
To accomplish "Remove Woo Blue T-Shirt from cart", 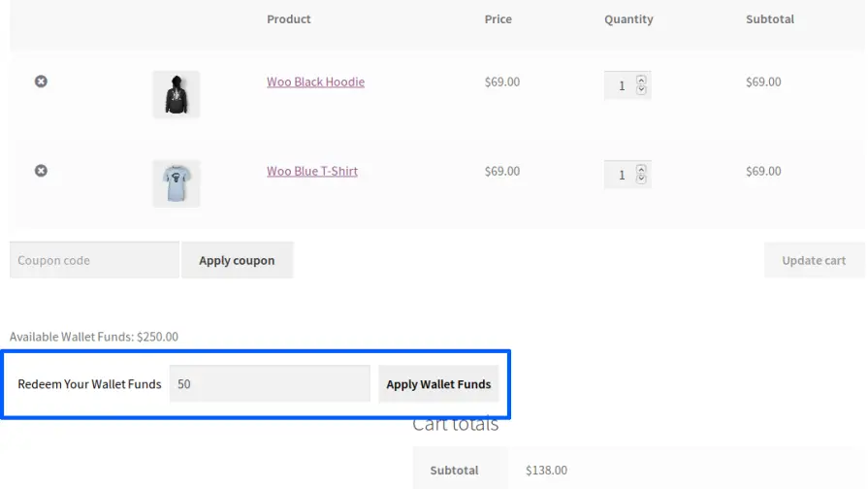I will point(41,171).
